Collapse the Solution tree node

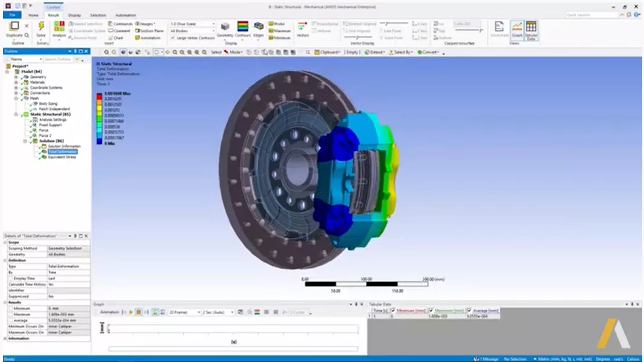(x=25, y=141)
